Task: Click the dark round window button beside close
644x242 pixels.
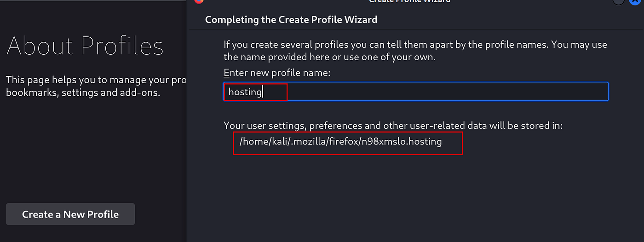Action: (619, 1)
